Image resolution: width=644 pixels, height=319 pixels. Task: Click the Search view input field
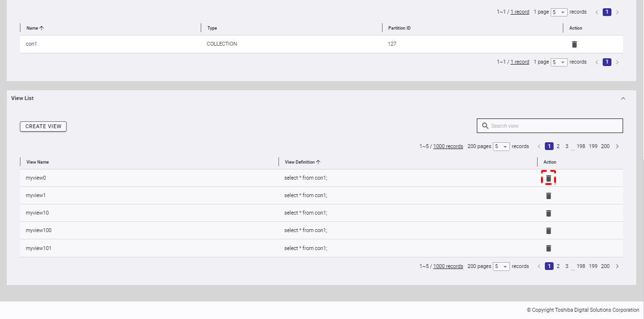point(554,126)
